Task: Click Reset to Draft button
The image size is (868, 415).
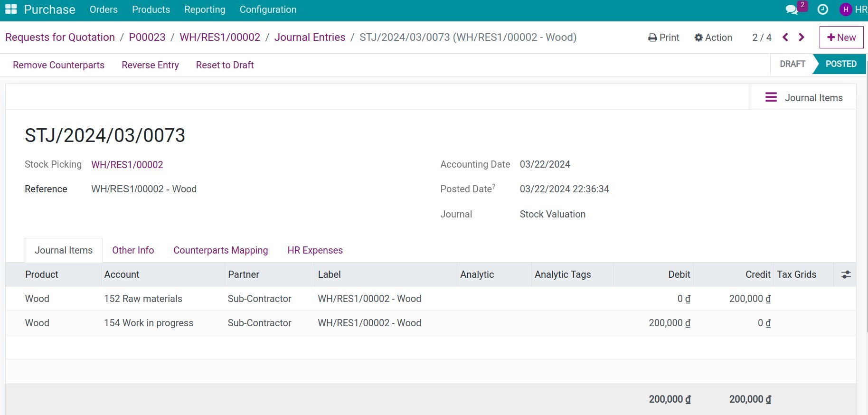Action: point(225,65)
